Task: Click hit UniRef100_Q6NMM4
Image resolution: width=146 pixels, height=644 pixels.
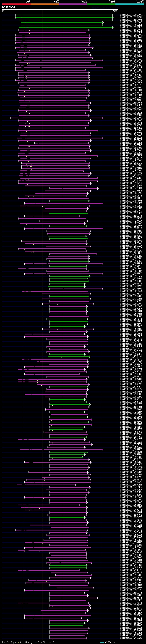Action: (131, 314)
